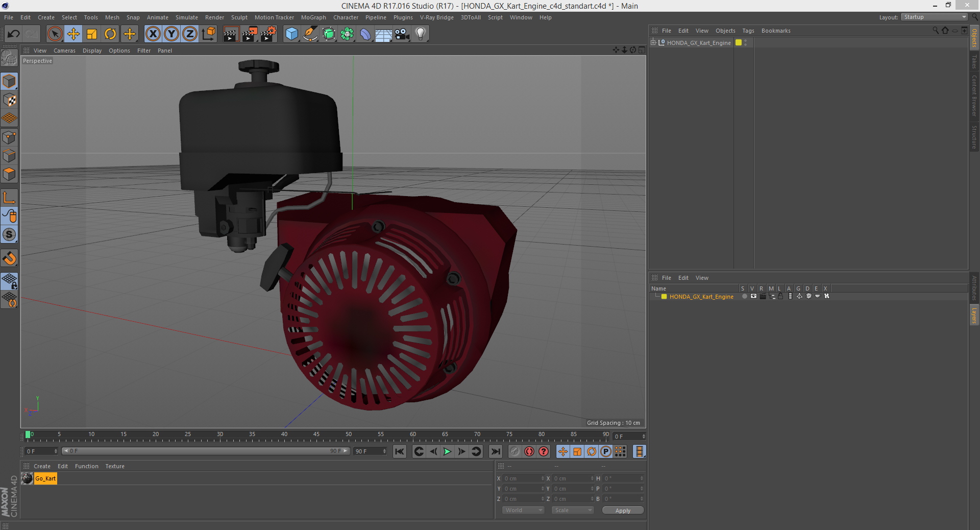Open the World coordinate dropdown
This screenshot has height=530, width=980.
(523, 510)
